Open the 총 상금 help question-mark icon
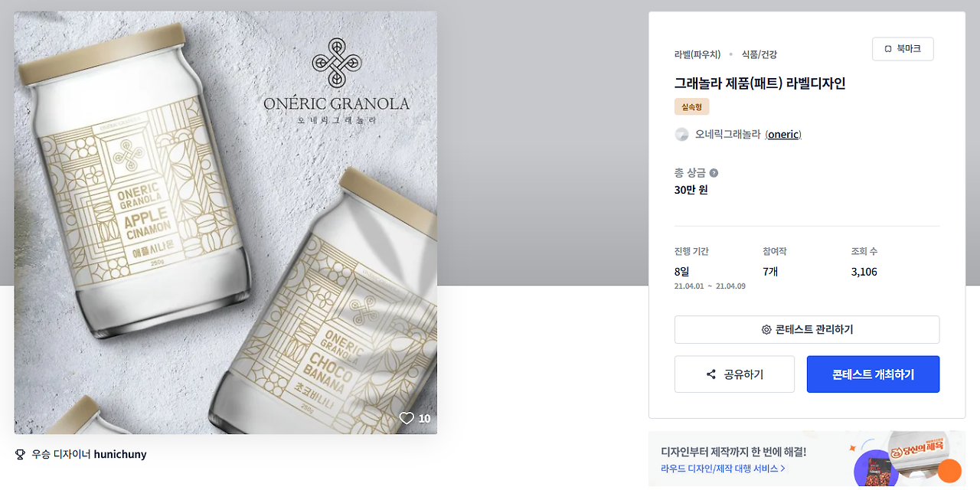The width and height of the screenshot is (980, 490). tap(714, 173)
